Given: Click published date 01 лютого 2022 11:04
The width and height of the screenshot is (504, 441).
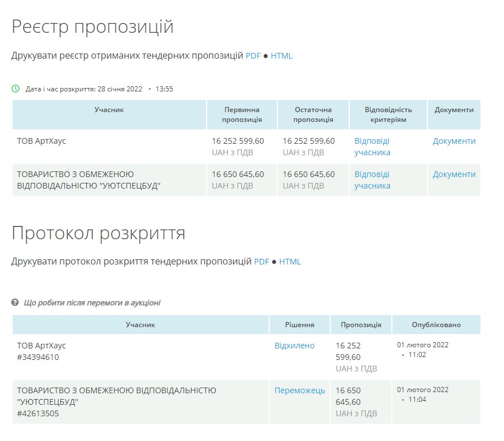Looking at the screenshot, I should tap(422, 394).
